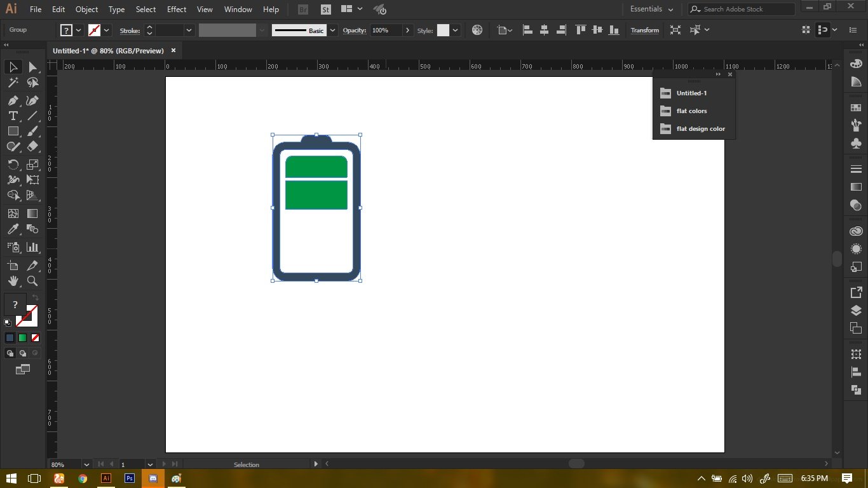This screenshot has width=868, height=488.
Task: Swap fill and stroke colors
Action: [36, 297]
